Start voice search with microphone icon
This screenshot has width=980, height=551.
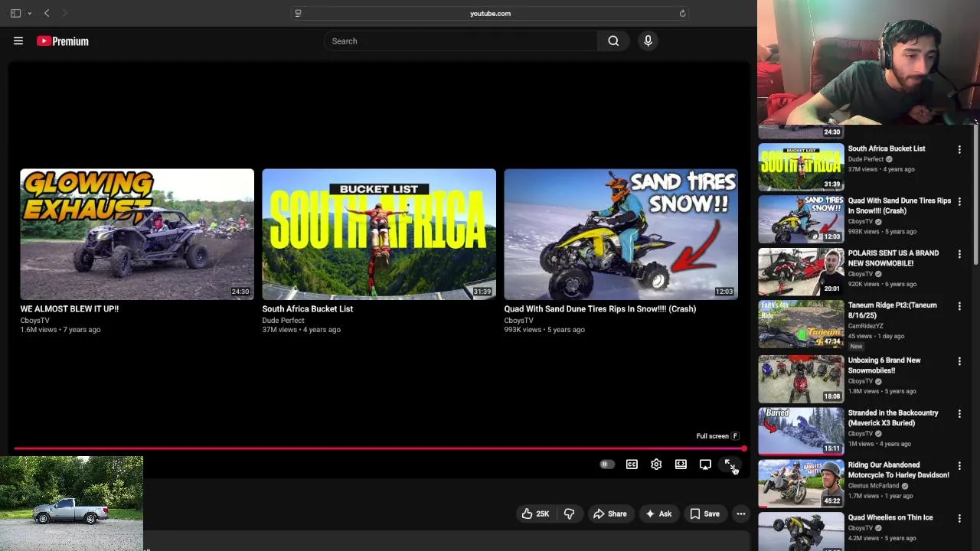648,41
